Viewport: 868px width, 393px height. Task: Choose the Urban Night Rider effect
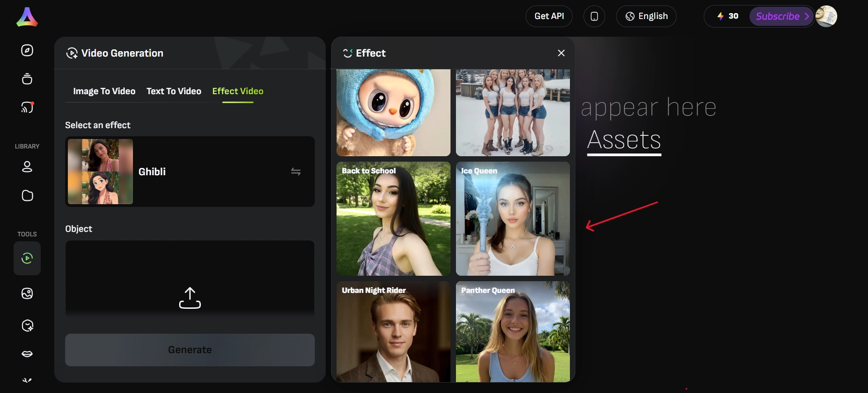[x=394, y=331]
